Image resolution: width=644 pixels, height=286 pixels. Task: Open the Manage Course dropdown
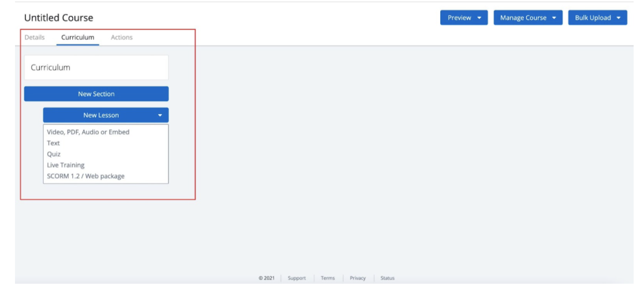(x=528, y=18)
